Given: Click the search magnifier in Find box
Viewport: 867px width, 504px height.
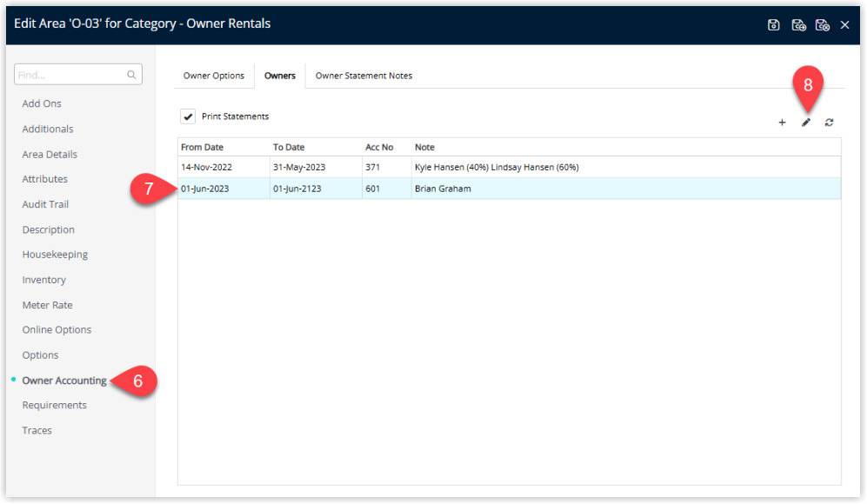Looking at the screenshot, I should tap(132, 76).
